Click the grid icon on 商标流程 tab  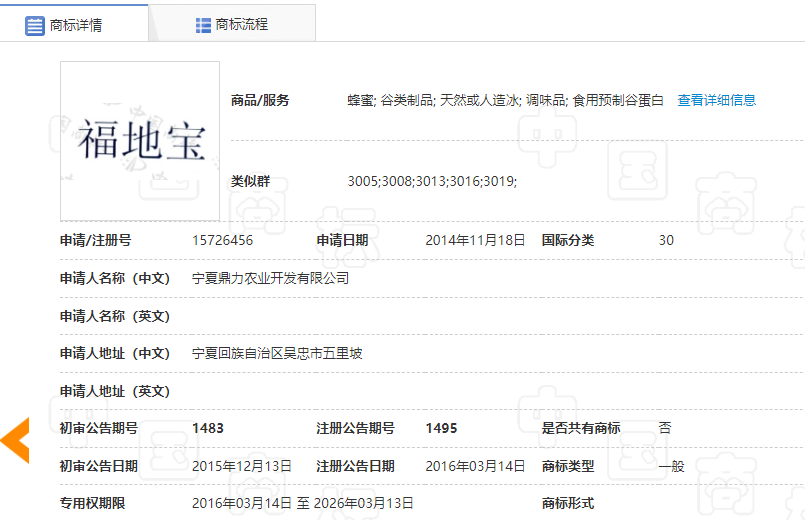tap(203, 25)
